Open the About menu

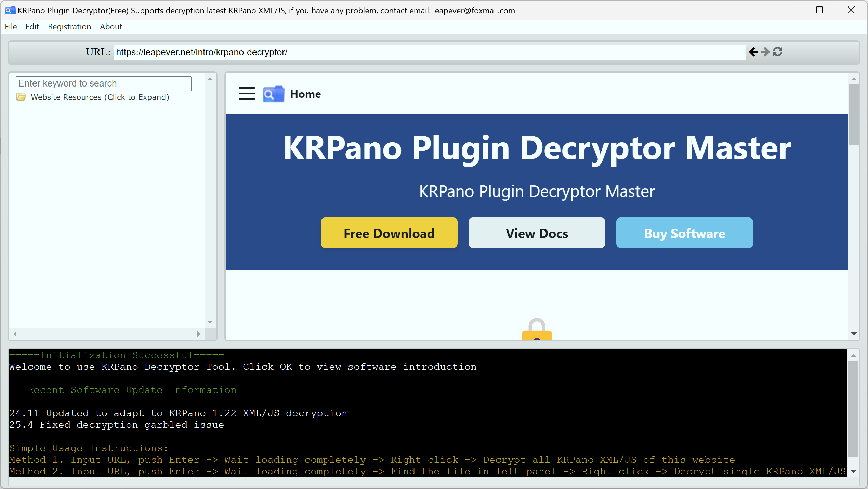point(111,27)
